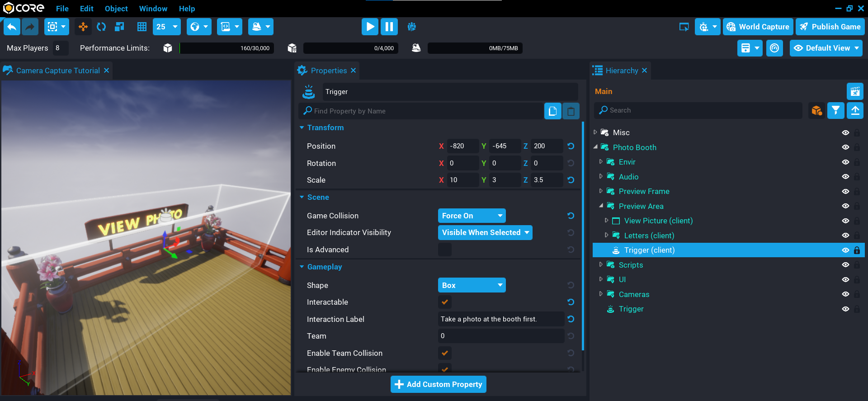Select the Move/translate tool icon

tap(83, 27)
